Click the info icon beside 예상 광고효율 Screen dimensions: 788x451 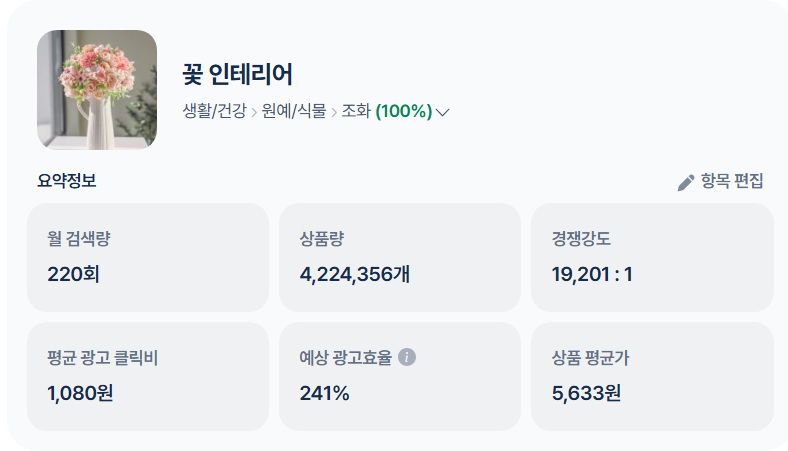click(x=407, y=357)
